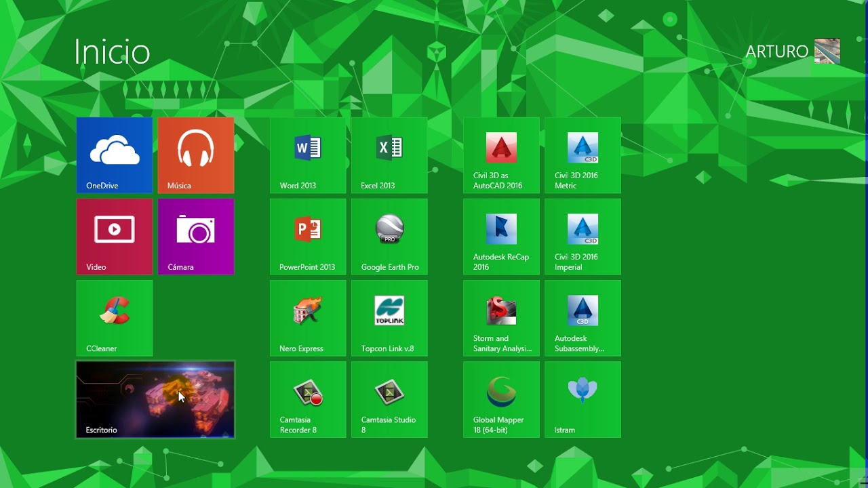Launch Civil 3D as AutoCAD 2016
The width and height of the screenshot is (868, 488).
[501, 155]
